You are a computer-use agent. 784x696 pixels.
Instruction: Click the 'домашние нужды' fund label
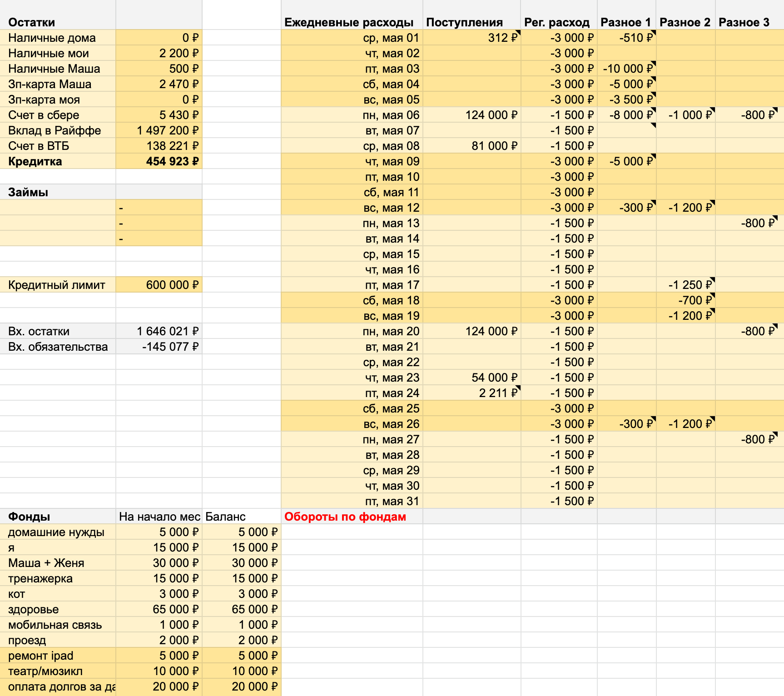(x=58, y=532)
